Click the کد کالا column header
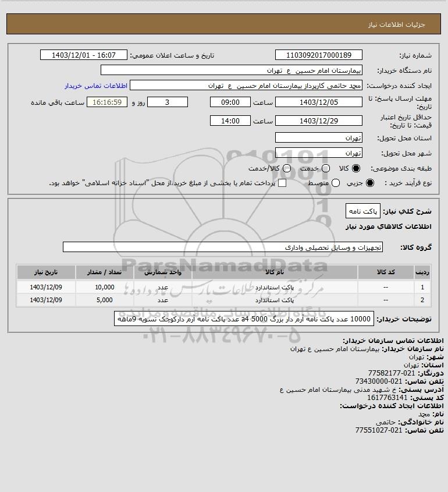448x492 pixels. point(386,272)
